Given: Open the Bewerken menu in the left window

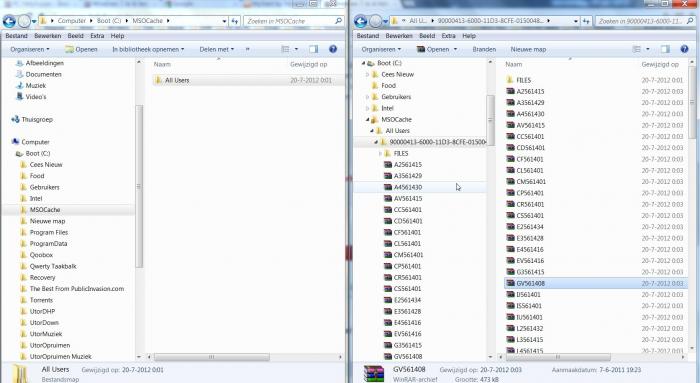Looking at the screenshot, I should (x=48, y=36).
